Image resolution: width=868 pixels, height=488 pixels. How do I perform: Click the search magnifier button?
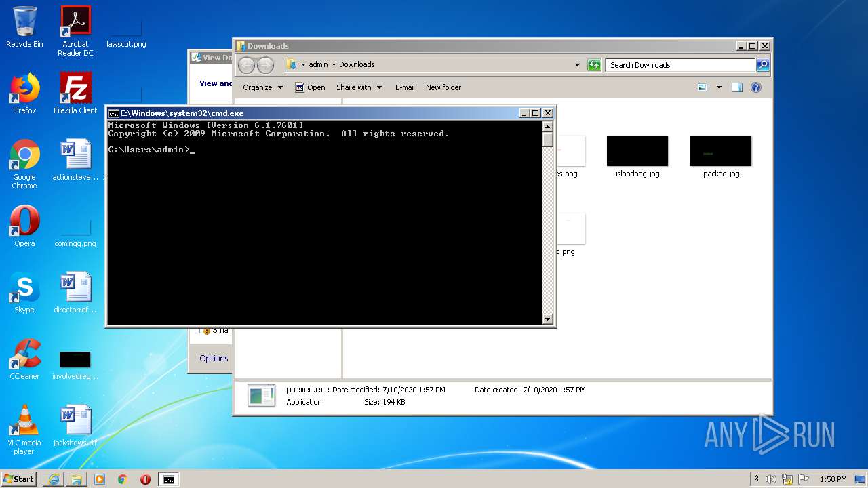[x=763, y=65]
